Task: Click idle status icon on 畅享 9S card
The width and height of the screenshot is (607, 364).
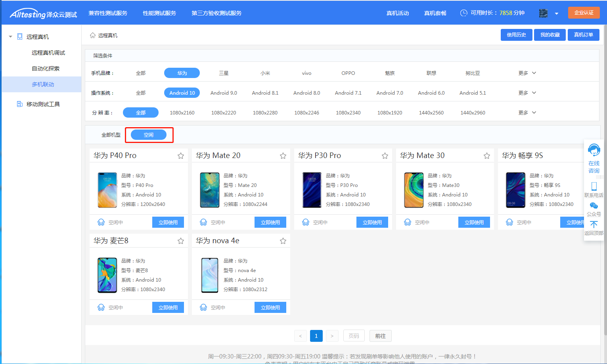Action: (x=509, y=222)
